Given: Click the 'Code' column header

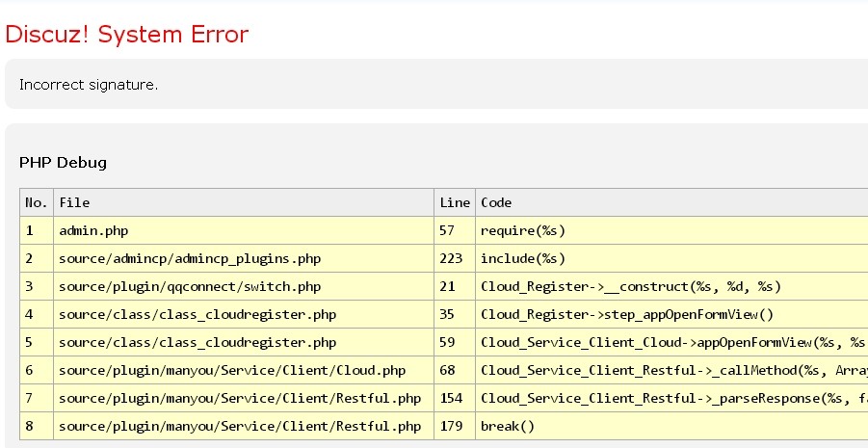Looking at the screenshot, I should click(671, 202).
